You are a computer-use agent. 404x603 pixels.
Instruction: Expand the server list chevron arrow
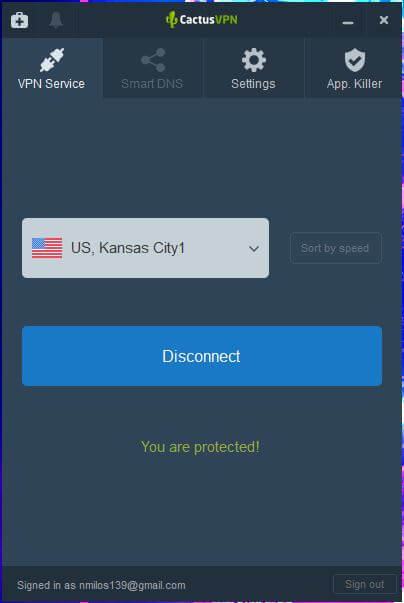point(254,249)
